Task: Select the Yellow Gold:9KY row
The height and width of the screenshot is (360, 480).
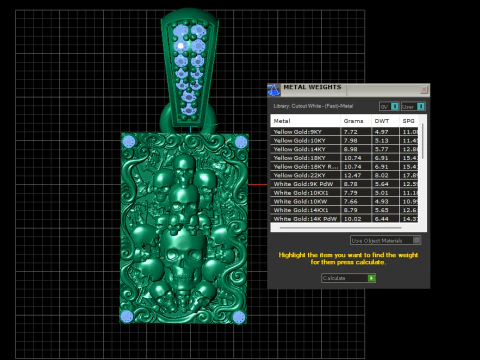Action: pyautogui.click(x=344, y=132)
